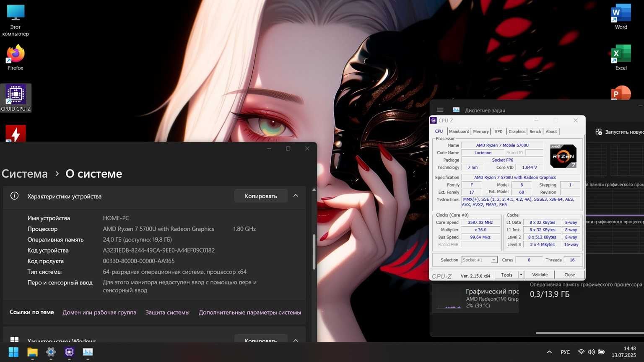Image resolution: width=644 pixels, height=362 pixels.
Task: Switch to the Mainboard tab
Action: [459, 132]
